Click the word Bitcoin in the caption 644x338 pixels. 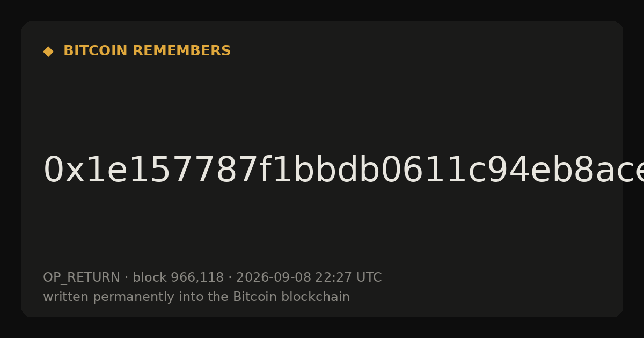pos(253,297)
